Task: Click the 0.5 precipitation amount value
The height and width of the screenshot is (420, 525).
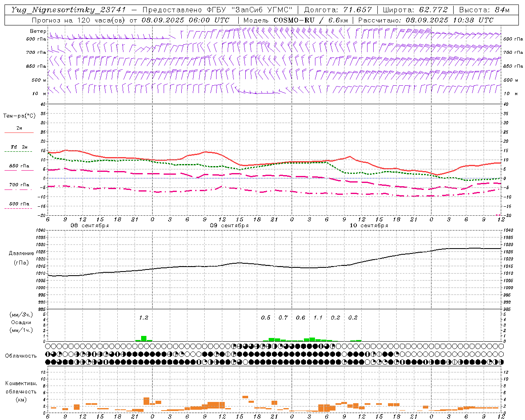Action: pyautogui.click(x=266, y=317)
